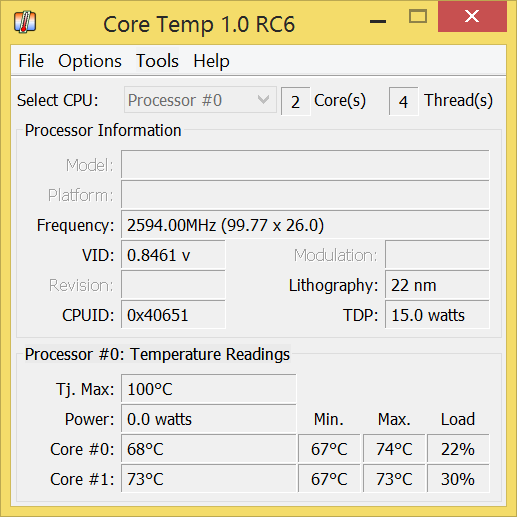Expand the Processor #0 dropdown
The height and width of the screenshot is (517, 517).
pos(200,100)
